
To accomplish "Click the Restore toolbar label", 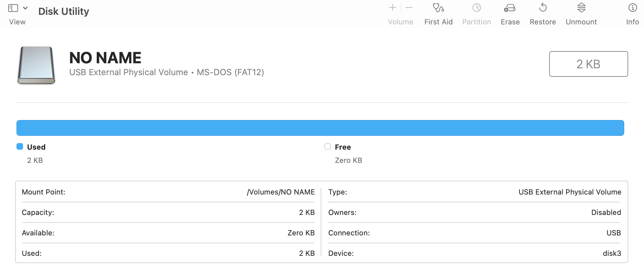I will click(543, 22).
